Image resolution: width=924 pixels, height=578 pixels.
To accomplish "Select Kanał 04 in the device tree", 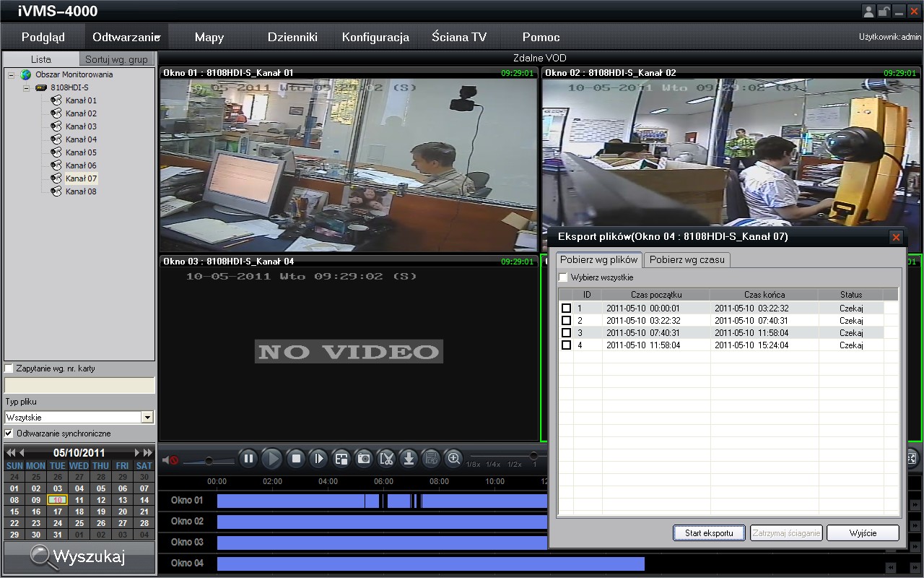I will click(81, 139).
